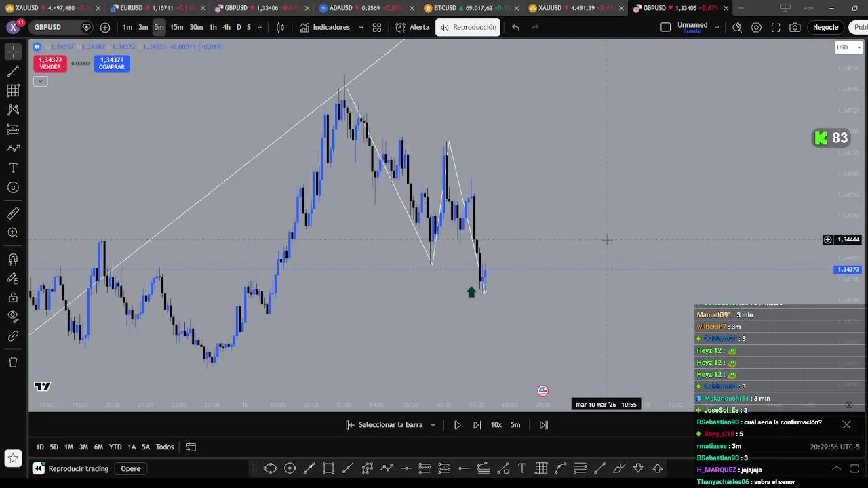The width and height of the screenshot is (868, 488).
Task: Select the arrow tool in favorites bar
Action: (309, 468)
